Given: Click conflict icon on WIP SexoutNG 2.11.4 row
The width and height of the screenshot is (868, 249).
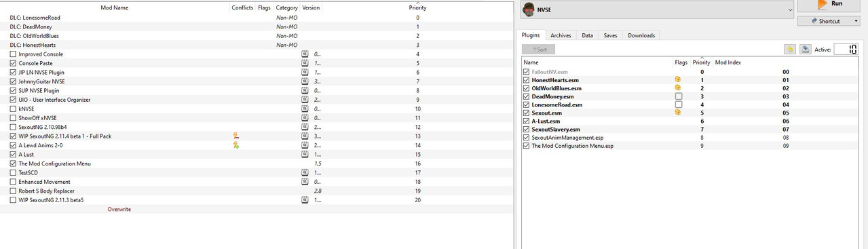Looking at the screenshot, I should [235, 136].
